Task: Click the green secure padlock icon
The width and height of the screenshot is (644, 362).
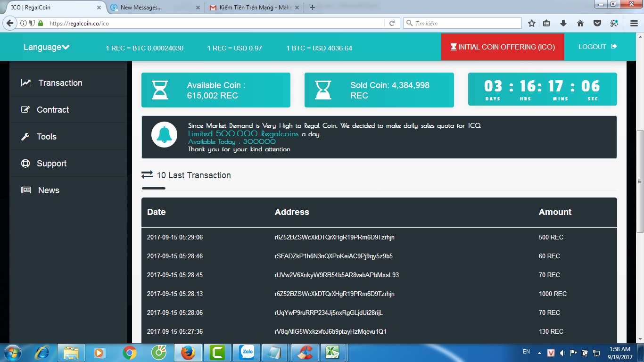Action: pos(41,23)
